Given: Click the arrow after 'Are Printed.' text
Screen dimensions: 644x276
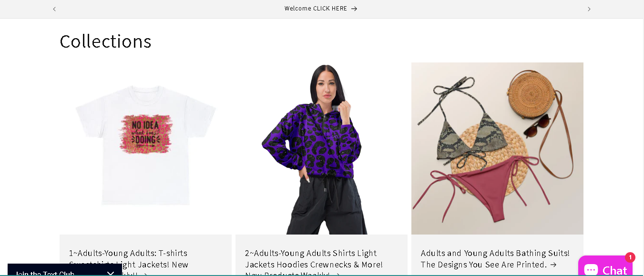Looking at the screenshot, I should (553, 265).
